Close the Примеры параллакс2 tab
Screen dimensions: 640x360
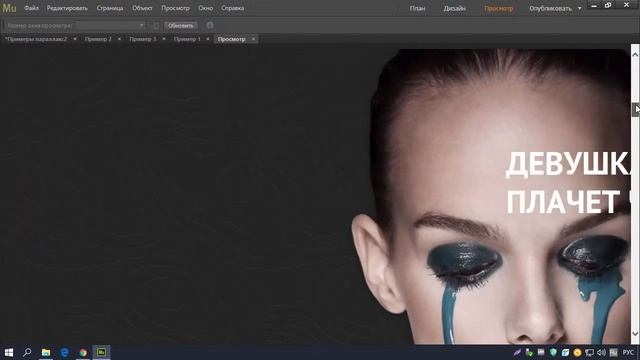point(75,39)
